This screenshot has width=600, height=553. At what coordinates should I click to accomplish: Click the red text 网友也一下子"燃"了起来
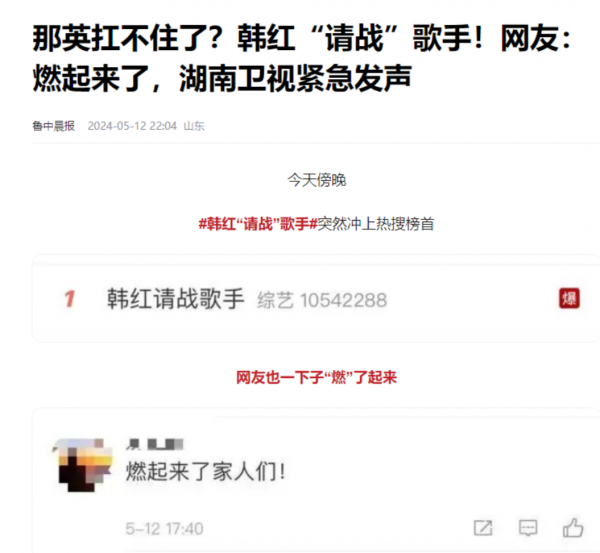point(316,377)
